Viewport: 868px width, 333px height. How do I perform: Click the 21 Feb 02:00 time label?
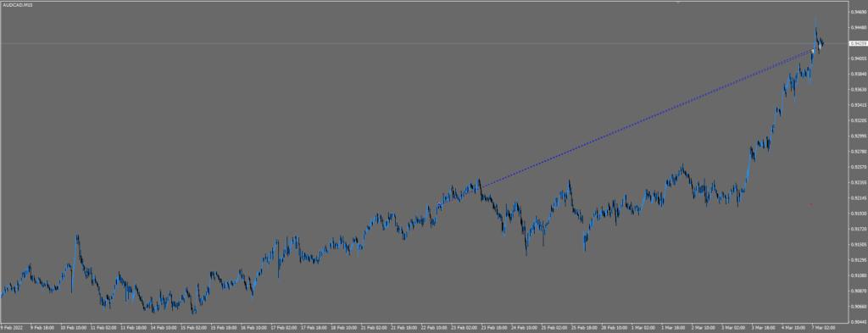373,327
